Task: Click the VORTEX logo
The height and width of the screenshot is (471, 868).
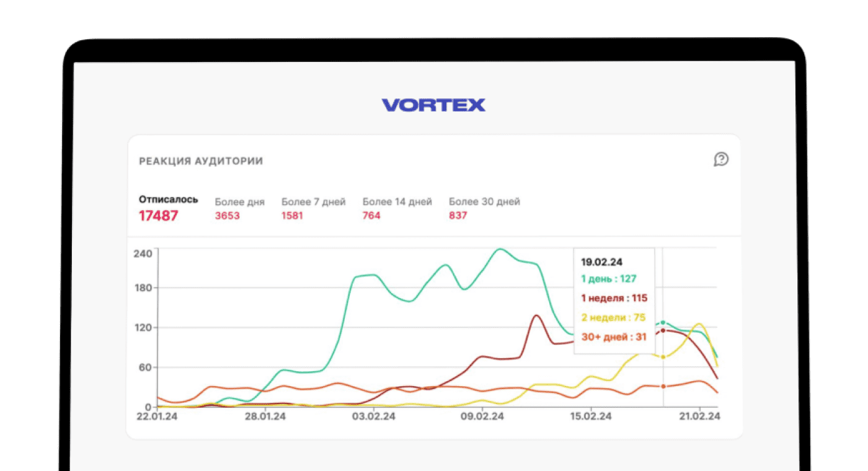Action: coord(433,105)
